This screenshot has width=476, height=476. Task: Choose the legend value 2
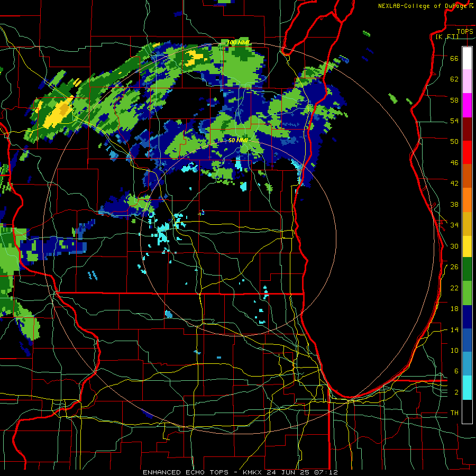click(456, 392)
